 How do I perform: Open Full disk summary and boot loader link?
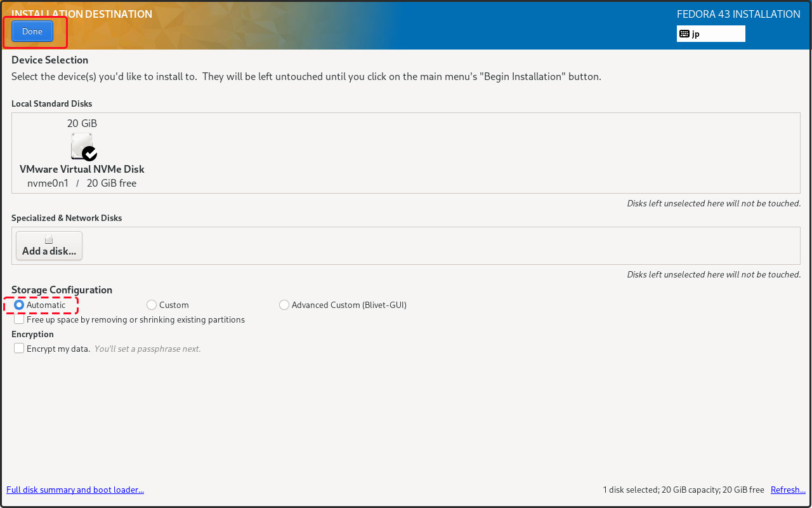coord(75,490)
